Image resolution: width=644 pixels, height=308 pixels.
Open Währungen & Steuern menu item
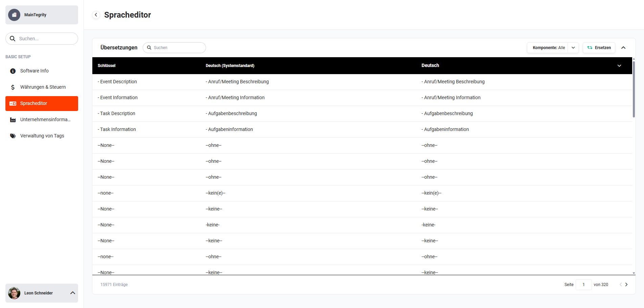[42, 87]
